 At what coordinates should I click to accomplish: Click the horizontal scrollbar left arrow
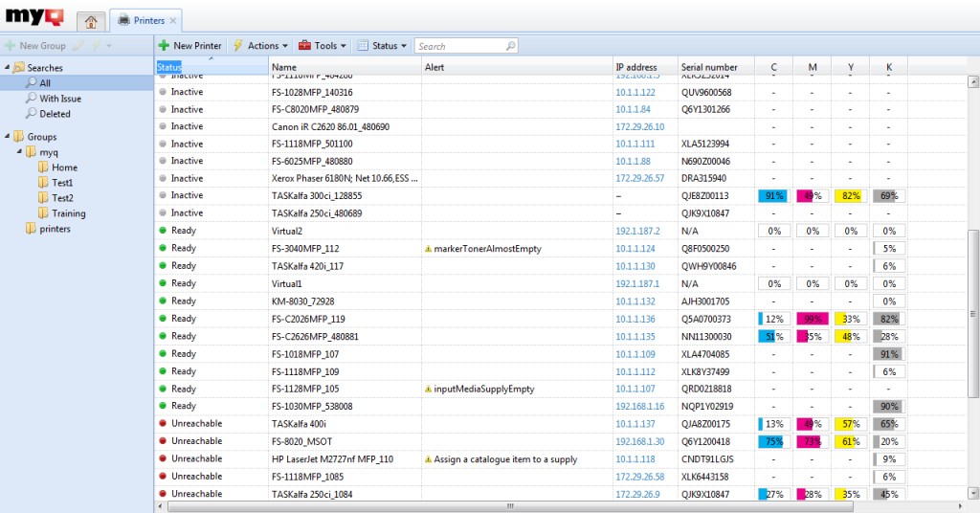pos(161,506)
